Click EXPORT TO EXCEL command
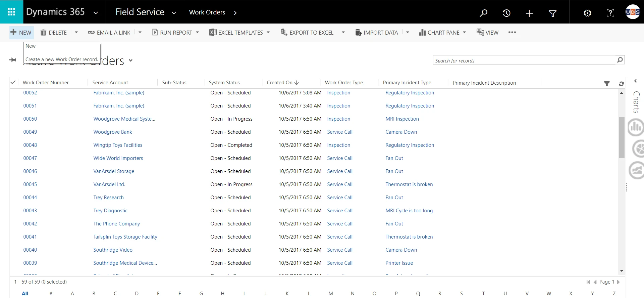 tap(307, 33)
